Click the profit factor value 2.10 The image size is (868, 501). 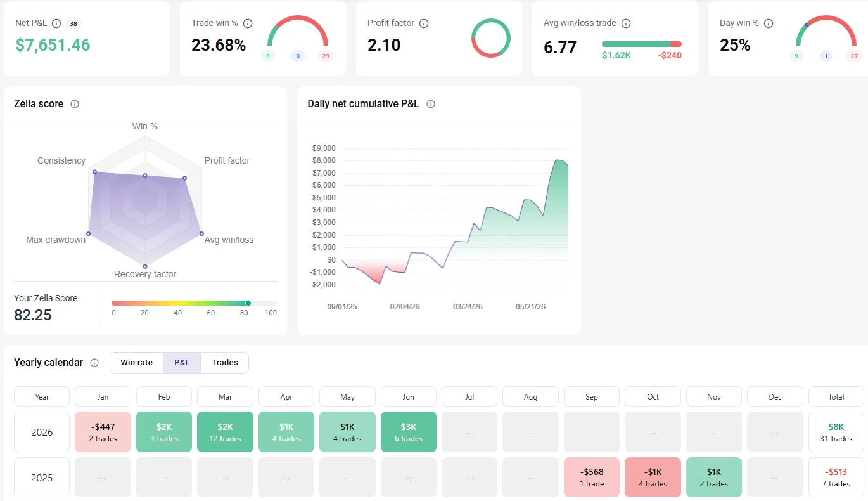[x=384, y=45]
